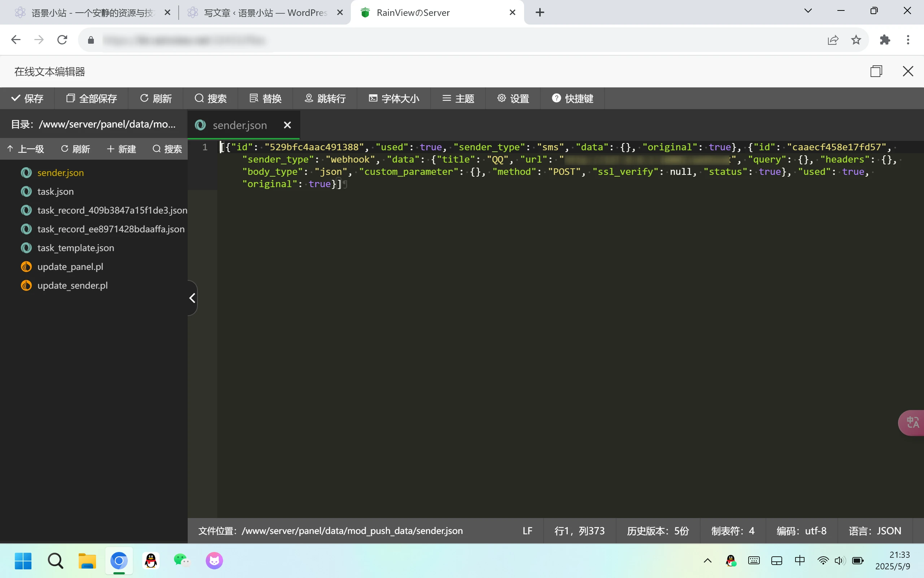Open the browser three-dot menu
Image resolution: width=924 pixels, height=578 pixels.
pyautogui.click(x=908, y=40)
